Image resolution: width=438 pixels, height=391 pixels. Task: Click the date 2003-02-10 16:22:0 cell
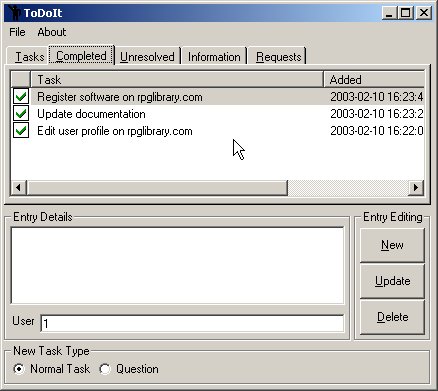[377, 131]
